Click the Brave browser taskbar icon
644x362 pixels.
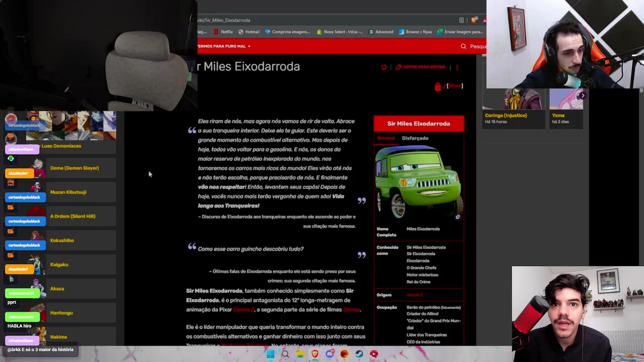315,354
